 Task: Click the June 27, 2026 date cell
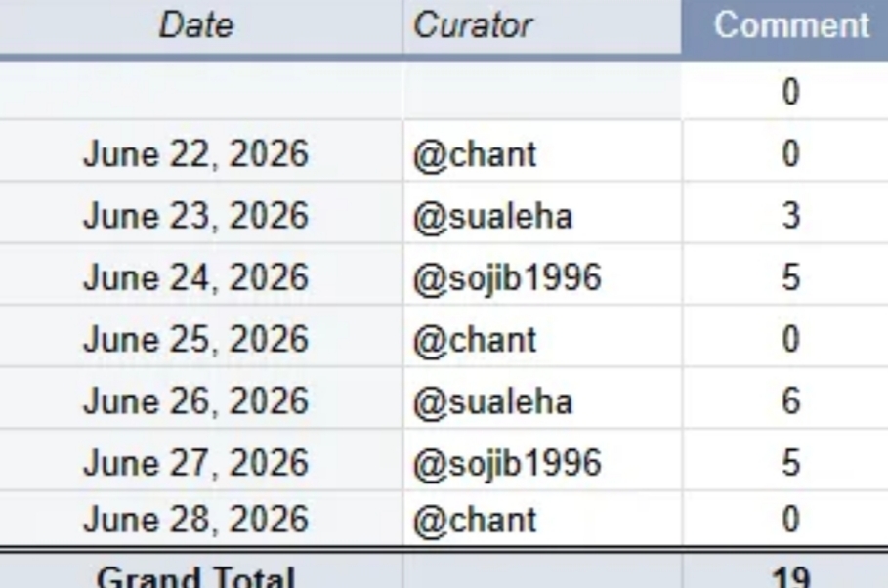196,462
